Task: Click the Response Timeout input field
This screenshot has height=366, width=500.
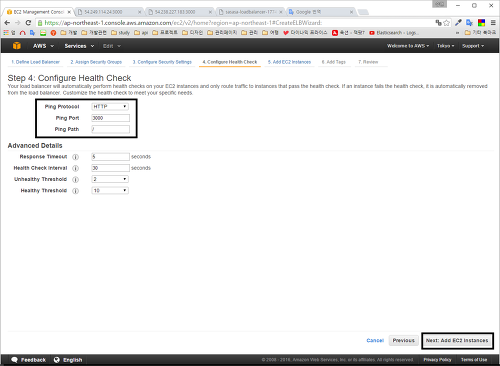Action: pos(111,156)
